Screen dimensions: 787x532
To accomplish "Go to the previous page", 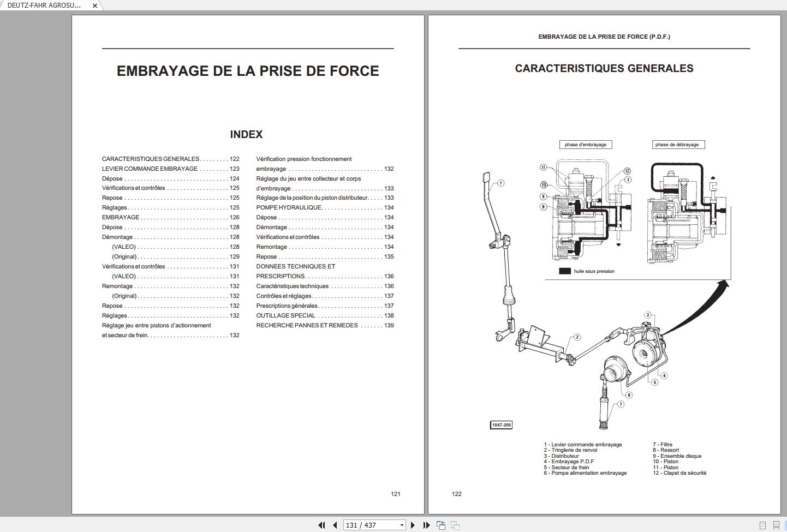I will tap(335, 525).
